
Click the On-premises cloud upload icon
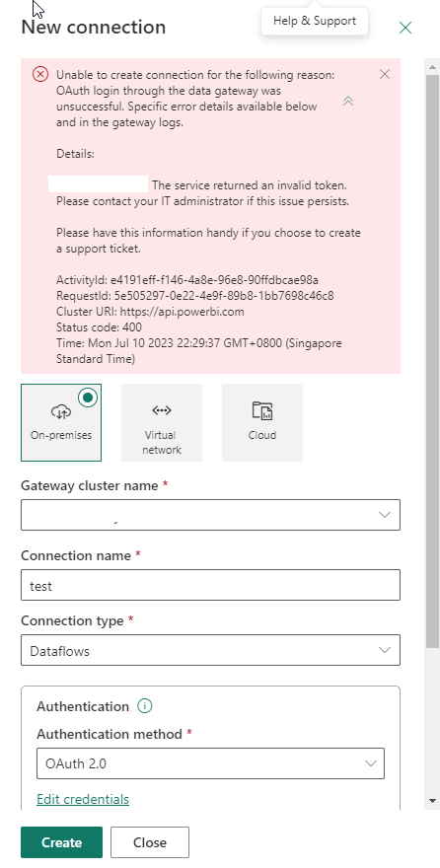(x=61, y=411)
